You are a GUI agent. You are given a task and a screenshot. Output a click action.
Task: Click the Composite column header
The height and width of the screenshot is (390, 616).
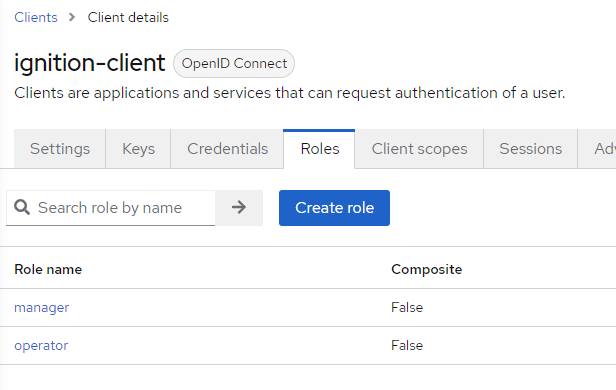(x=427, y=269)
